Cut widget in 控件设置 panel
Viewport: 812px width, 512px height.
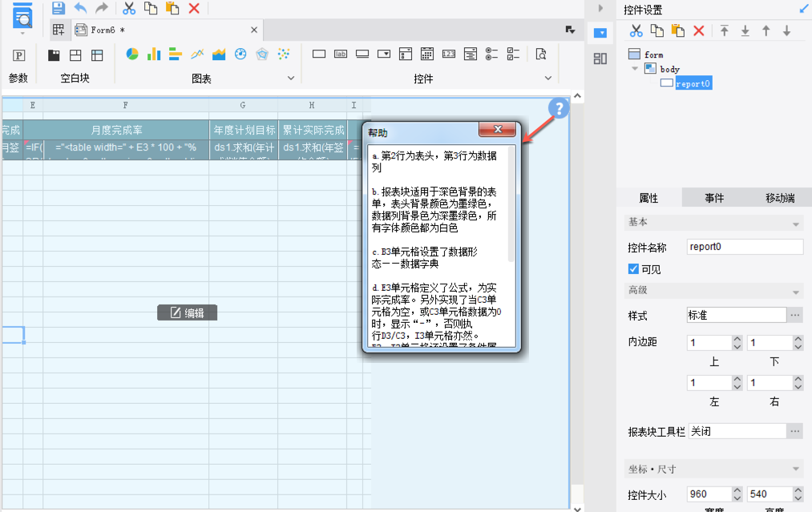(x=636, y=31)
